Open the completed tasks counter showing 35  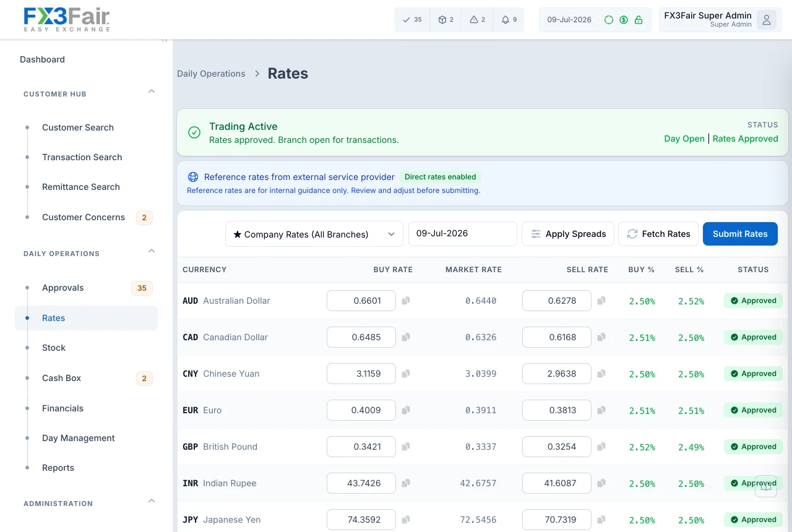click(412, 20)
